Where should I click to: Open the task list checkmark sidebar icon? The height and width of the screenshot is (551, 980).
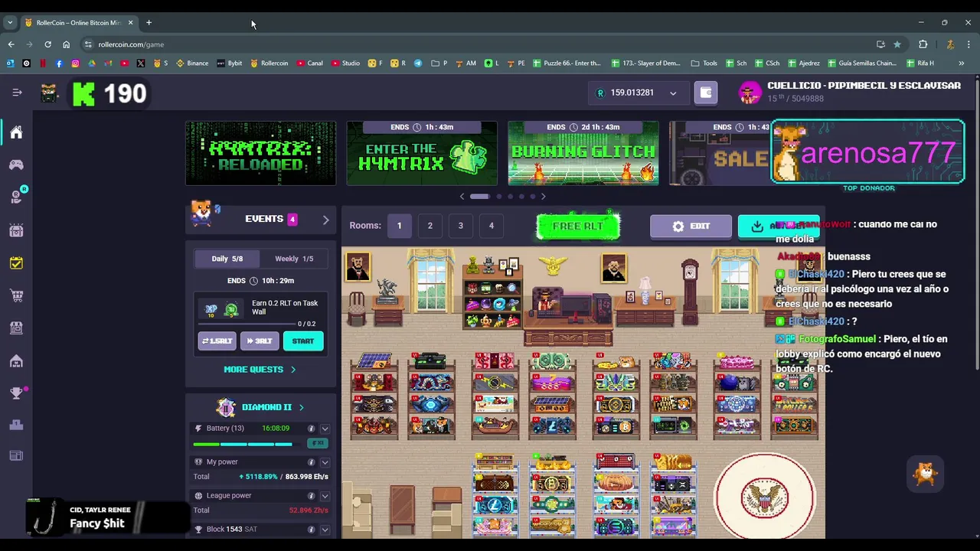tap(16, 263)
